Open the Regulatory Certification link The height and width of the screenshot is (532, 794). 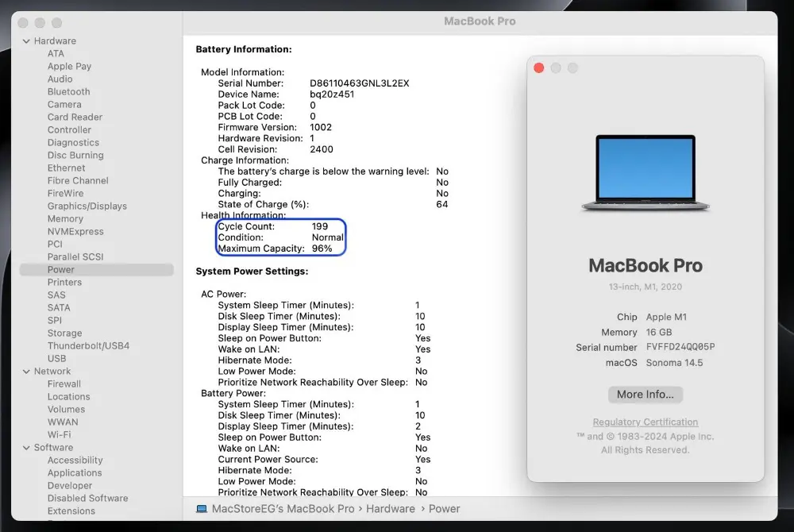[645, 422]
